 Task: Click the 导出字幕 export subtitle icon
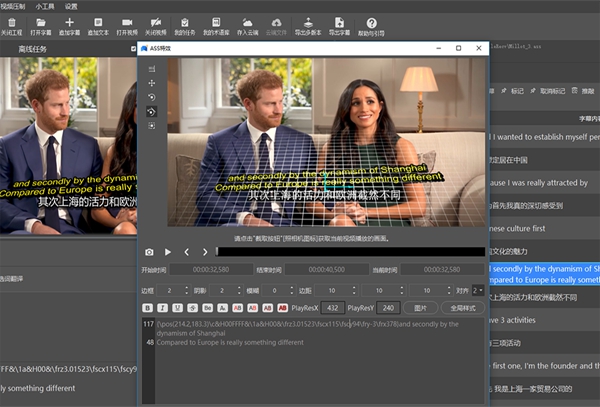(338, 21)
